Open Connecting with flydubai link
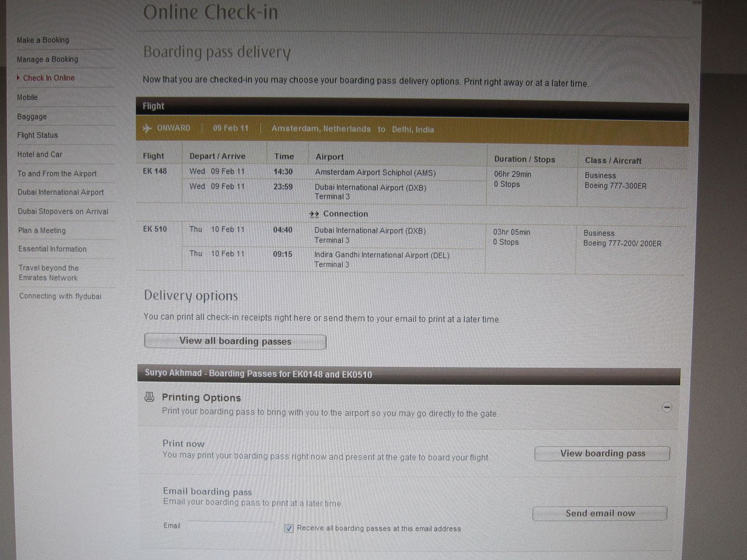 point(60,296)
